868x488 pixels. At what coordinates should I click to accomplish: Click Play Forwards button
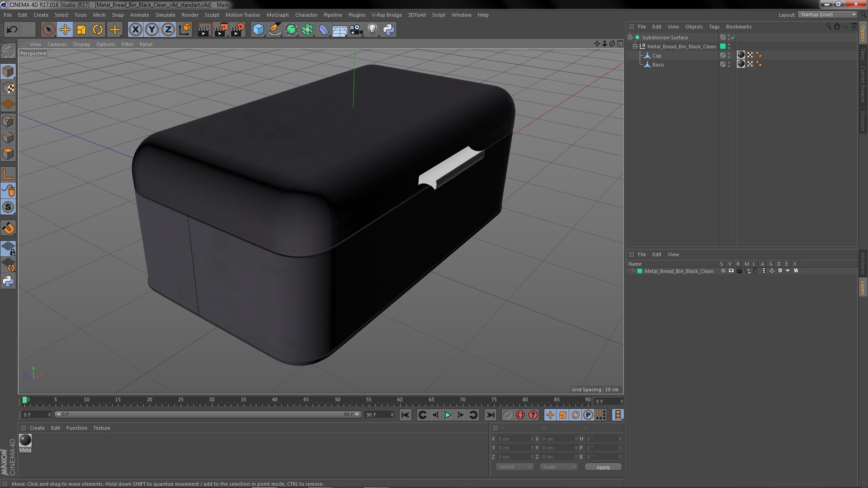447,415
